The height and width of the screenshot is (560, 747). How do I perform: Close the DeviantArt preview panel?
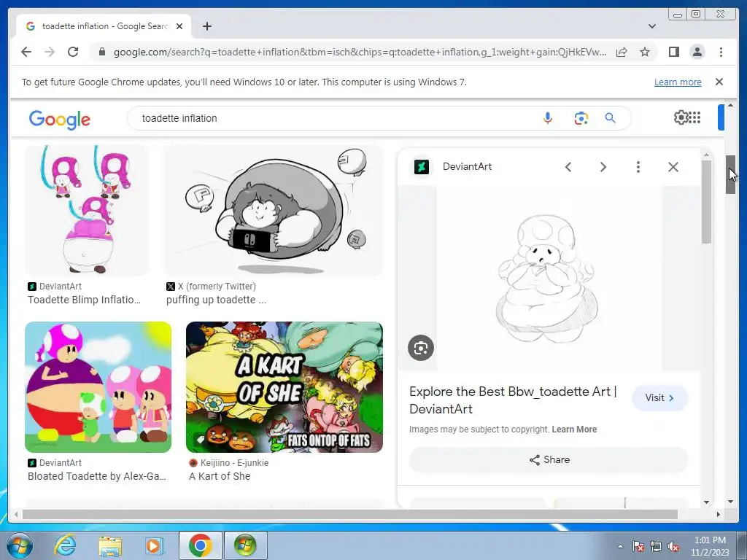pos(673,167)
